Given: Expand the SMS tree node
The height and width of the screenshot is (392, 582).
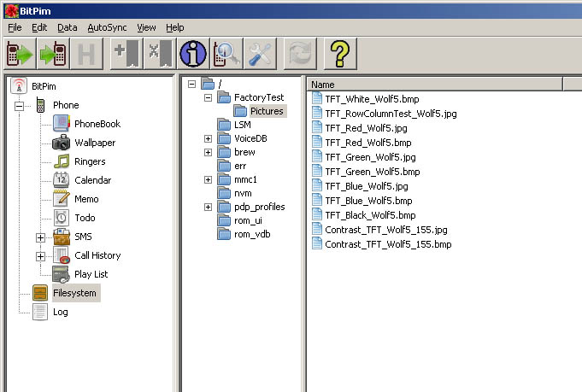Looking at the screenshot, I should click(x=40, y=237).
